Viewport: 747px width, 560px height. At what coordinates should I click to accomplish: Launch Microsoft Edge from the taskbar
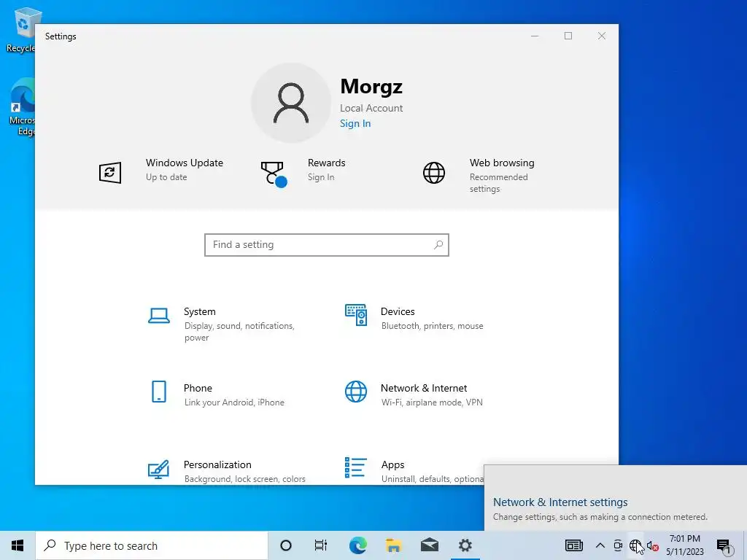[357, 545]
